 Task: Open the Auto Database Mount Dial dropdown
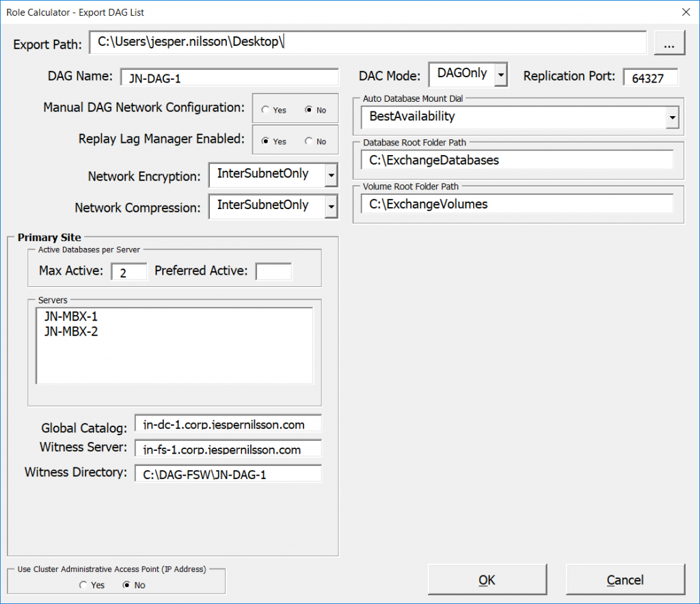click(x=673, y=117)
